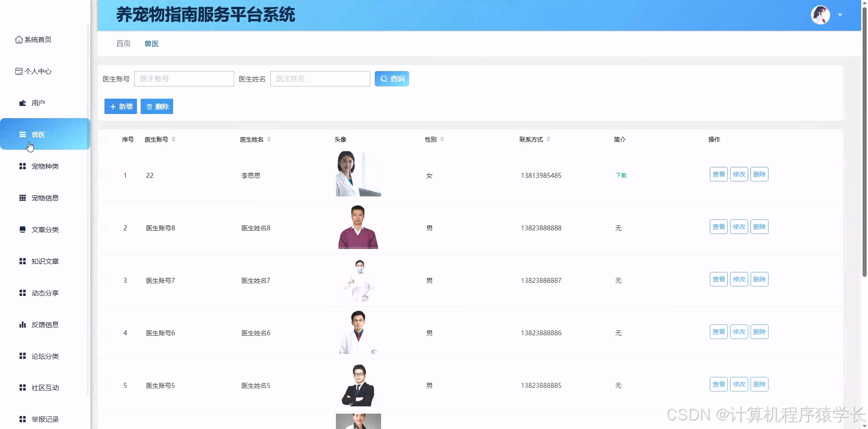This screenshot has width=868, height=429.
Task: Select the 知识文章 sidebar icon
Action: (x=23, y=261)
